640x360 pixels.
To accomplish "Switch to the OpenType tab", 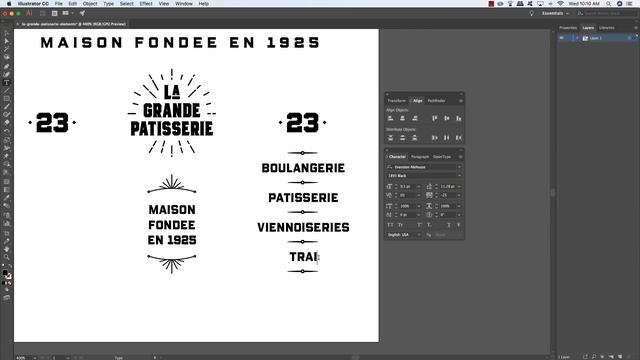I will coord(442,157).
